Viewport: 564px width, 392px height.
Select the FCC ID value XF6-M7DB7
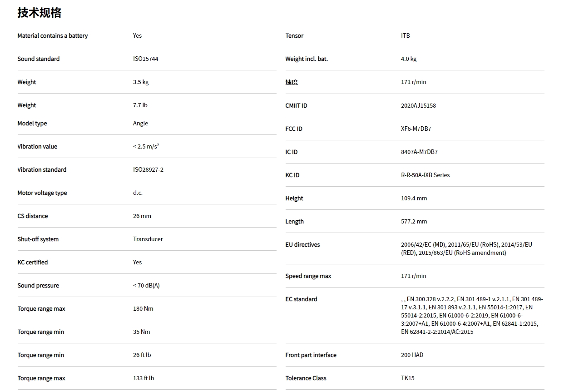416,129
